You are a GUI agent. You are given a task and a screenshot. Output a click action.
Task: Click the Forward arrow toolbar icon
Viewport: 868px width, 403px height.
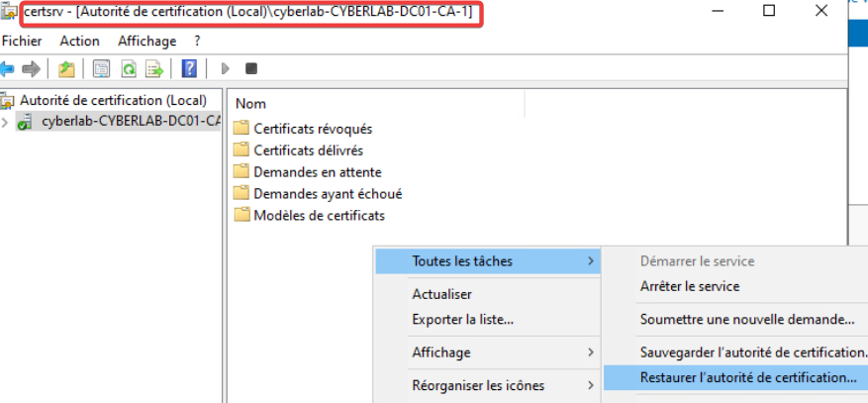pos(31,68)
